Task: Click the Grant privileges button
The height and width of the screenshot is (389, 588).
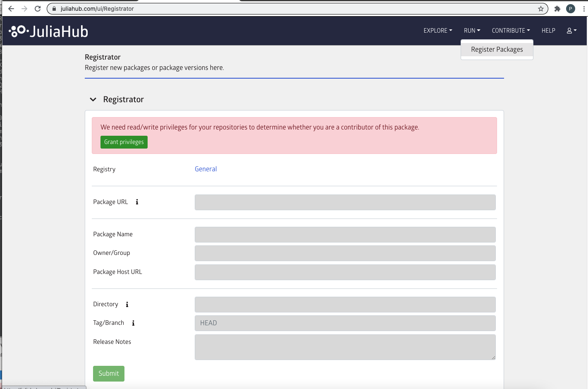Action: point(124,142)
